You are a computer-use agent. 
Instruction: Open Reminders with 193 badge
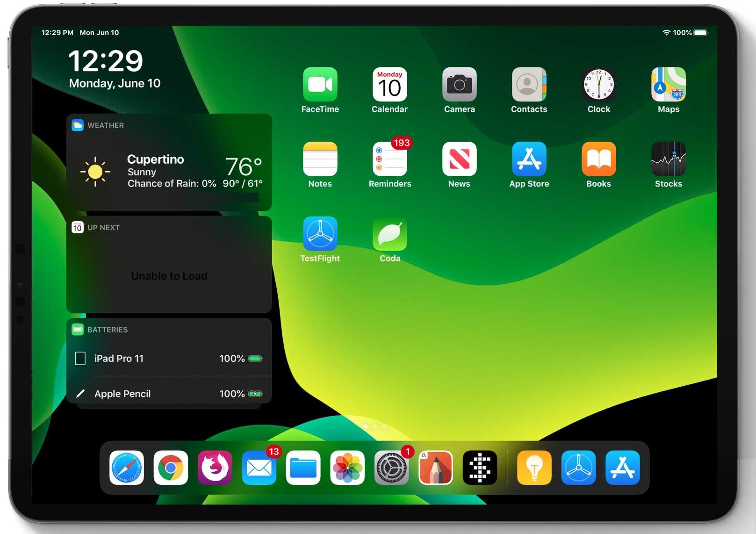390,159
